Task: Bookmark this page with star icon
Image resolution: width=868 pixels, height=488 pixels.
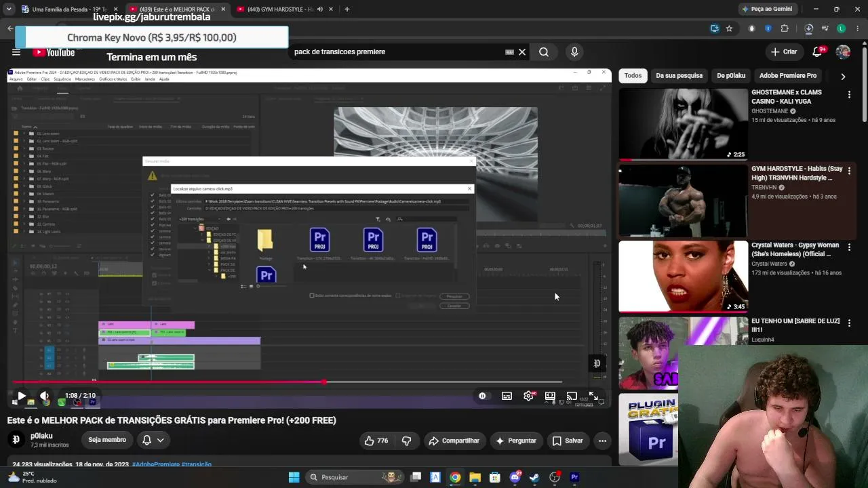Action: (x=729, y=28)
